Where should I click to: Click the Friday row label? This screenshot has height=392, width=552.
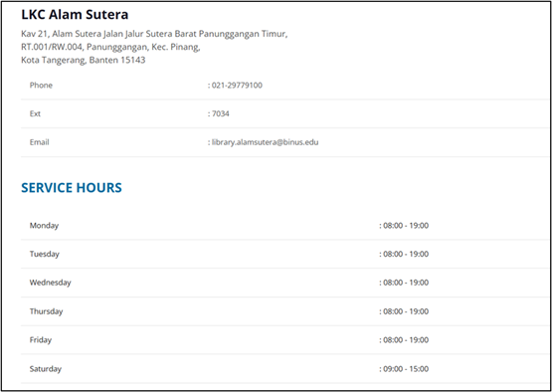pyautogui.click(x=41, y=340)
